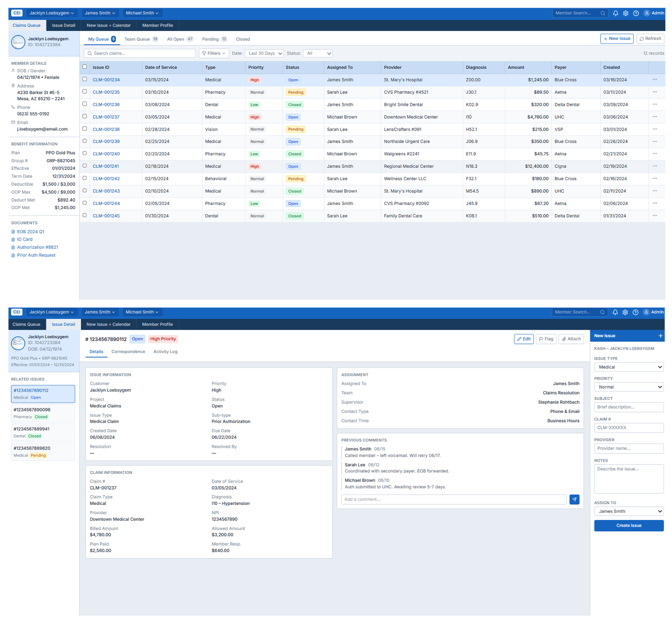Screen dimensions: 672x623
Task: Switch to the Team Queue tab
Action: (x=141, y=39)
